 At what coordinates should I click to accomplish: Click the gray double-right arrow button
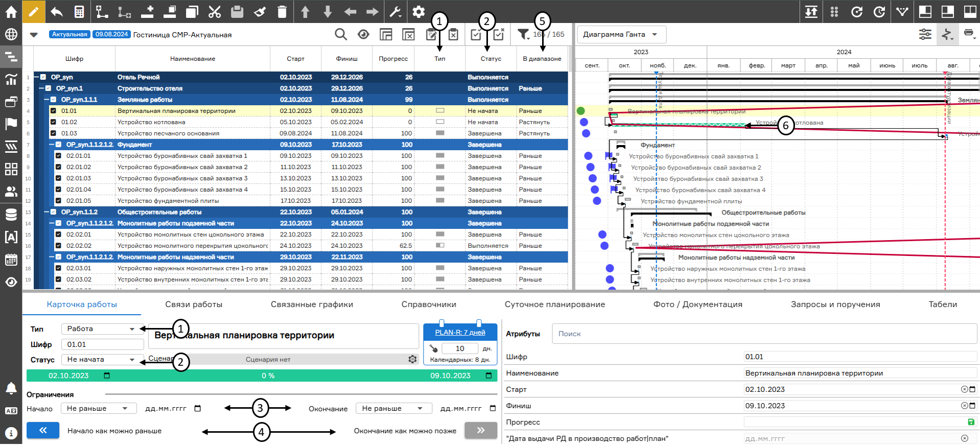click(481, 431)
